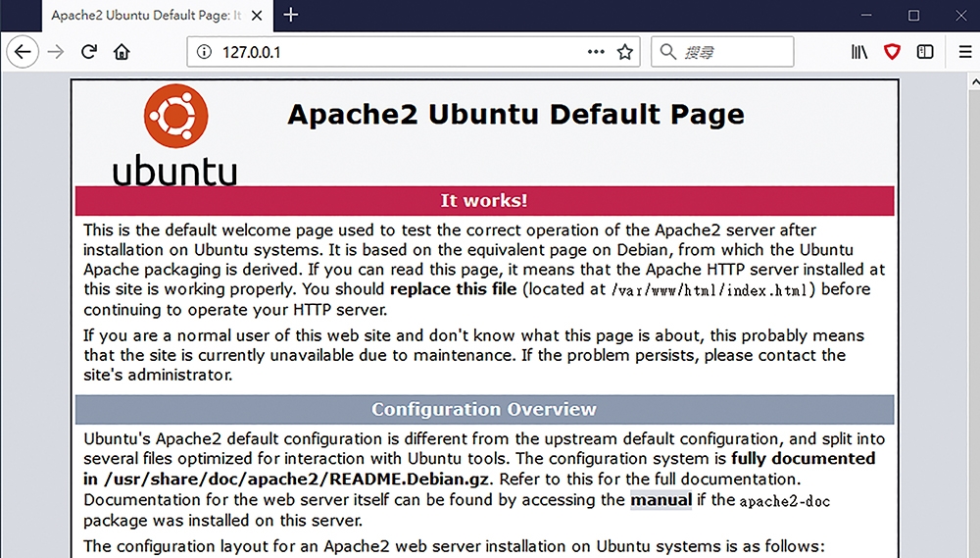
Task: Open the page actions three-dot menu
Action: click(x=596, y=52)
